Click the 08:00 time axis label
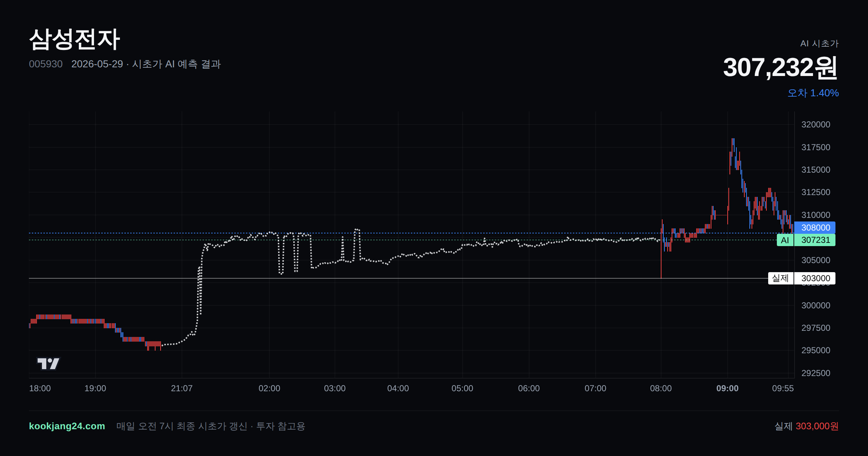868x456 pixels. click(x=661, y=388)
